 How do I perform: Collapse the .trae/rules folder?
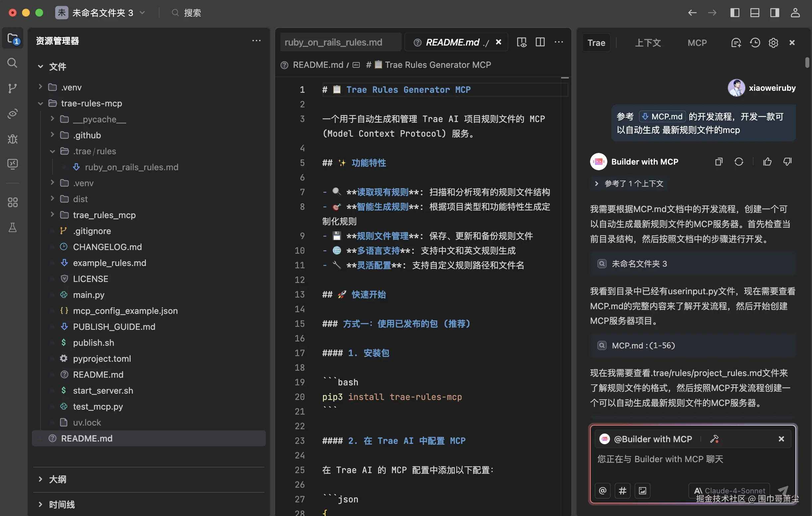[52, 151]
